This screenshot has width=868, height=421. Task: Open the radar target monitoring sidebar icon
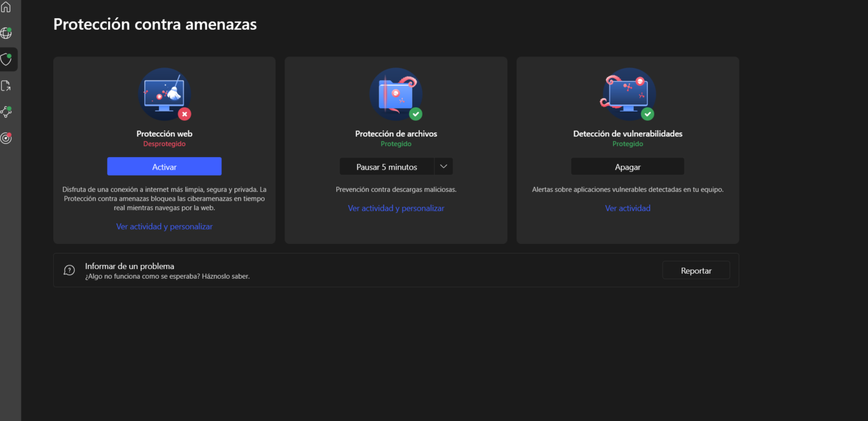(x=6, y=138)
